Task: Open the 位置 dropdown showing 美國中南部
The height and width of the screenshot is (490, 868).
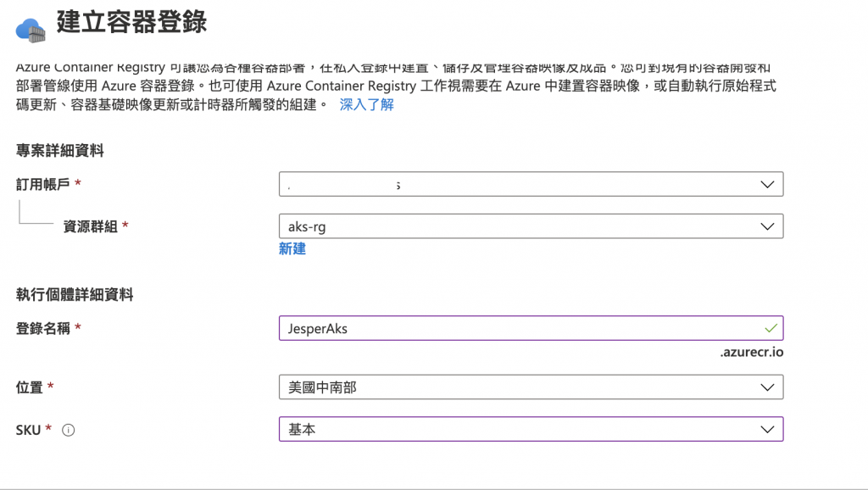Action: [531, 387]
